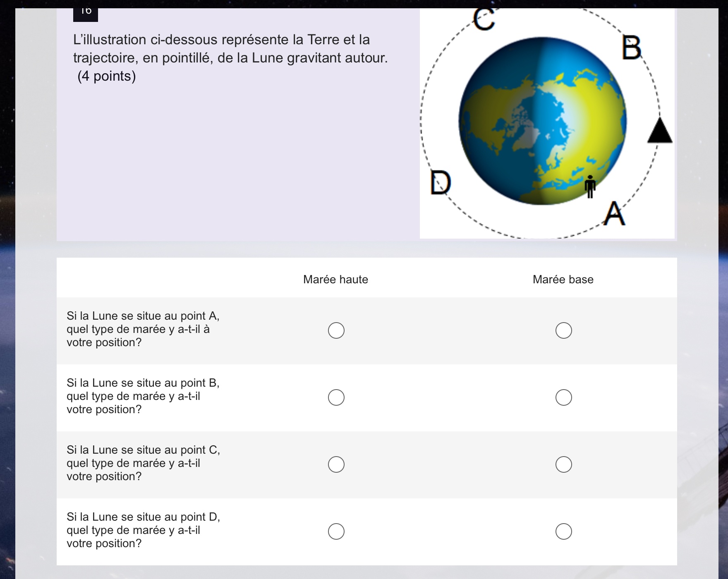Click the letter D in the diagram
728x579 pixels.
coord(440,182)
